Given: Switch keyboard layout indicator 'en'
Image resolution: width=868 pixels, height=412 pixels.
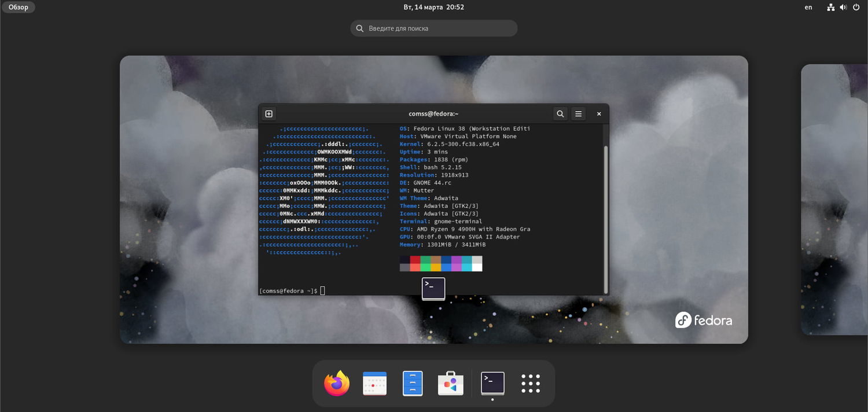Looking at the screenshot, I should tap(808, 8).
